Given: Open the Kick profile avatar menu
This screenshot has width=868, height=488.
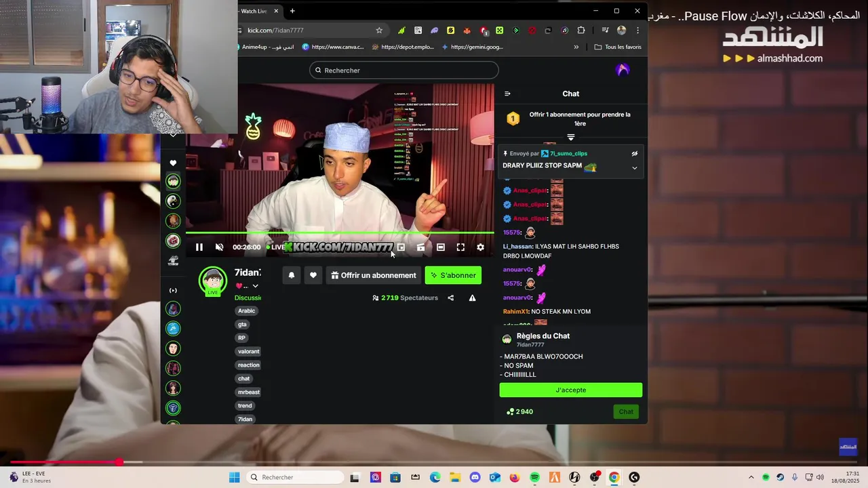Looking at the screenshot, I should tap(623, 70).
